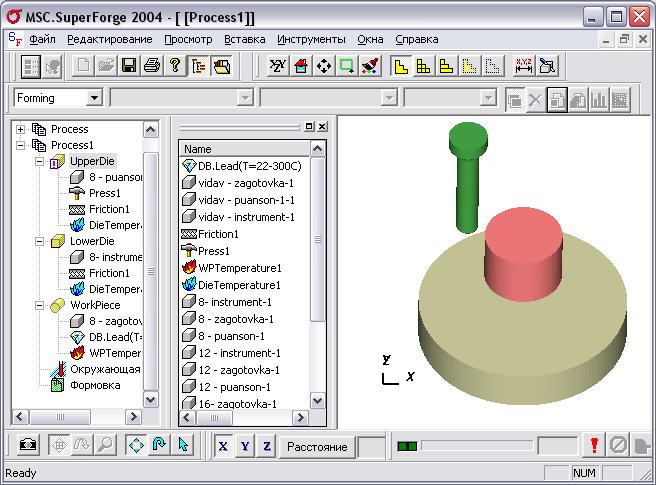The width and height of the screenshot is (656, 485).
Task: Click the Name panel maximize square button
Action: pos(309,126)
